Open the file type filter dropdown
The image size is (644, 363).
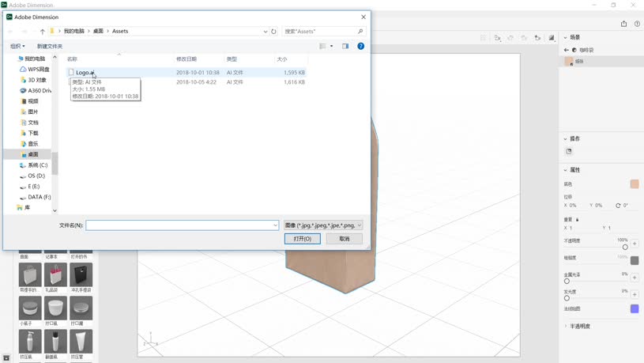pos(323,225)
